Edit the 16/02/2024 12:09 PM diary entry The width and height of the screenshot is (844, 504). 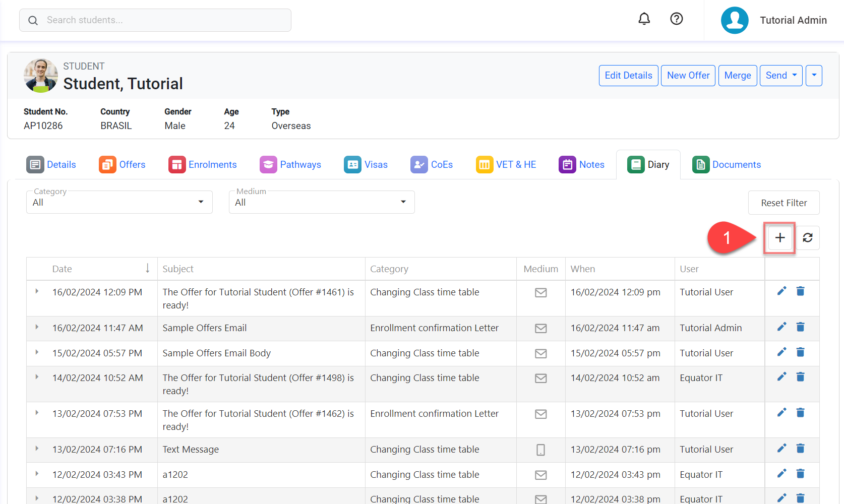[x=781, y=291]
